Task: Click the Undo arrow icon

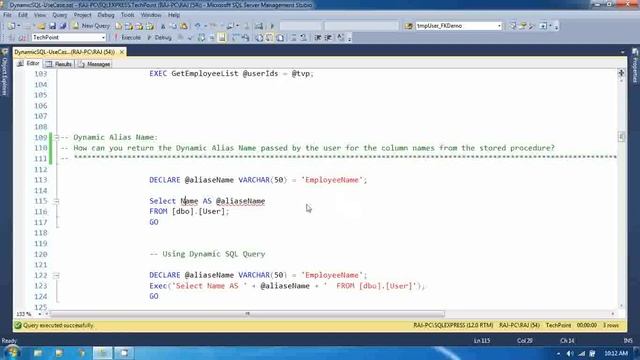Action: (198, 26)
